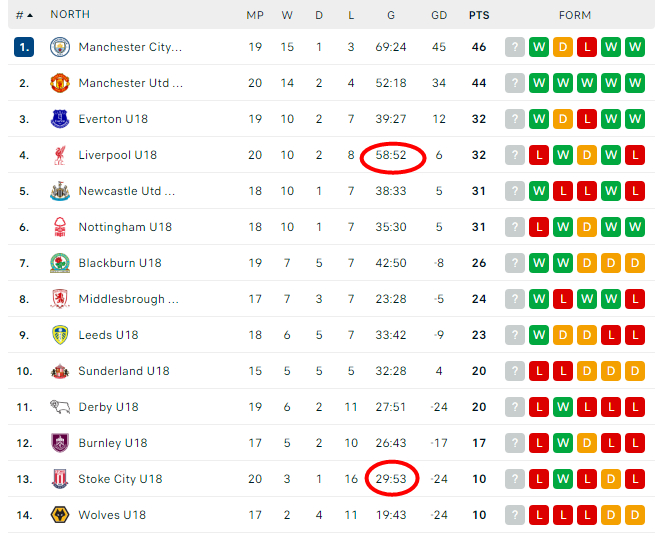Image resolution: width=658 pixels, height=545 pixels.
Task: Click the Leeds U18 shield crest
Action: (60, 335)
